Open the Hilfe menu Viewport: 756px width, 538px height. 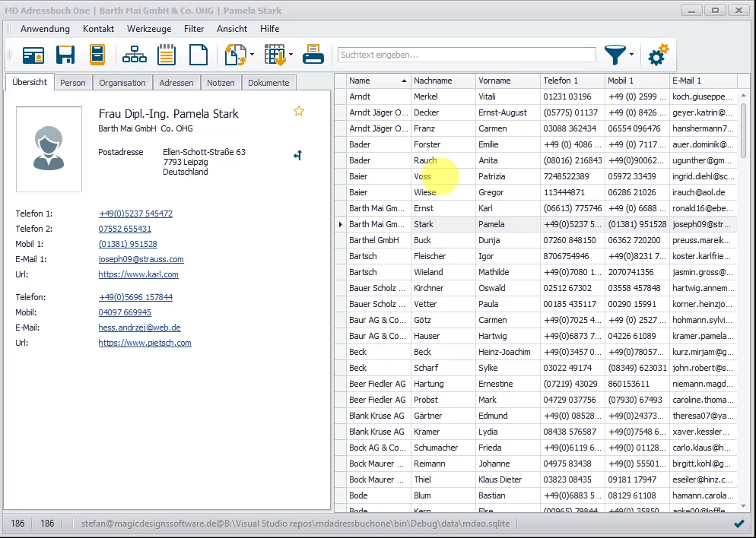pyautogui.click(x=269, y=29)
